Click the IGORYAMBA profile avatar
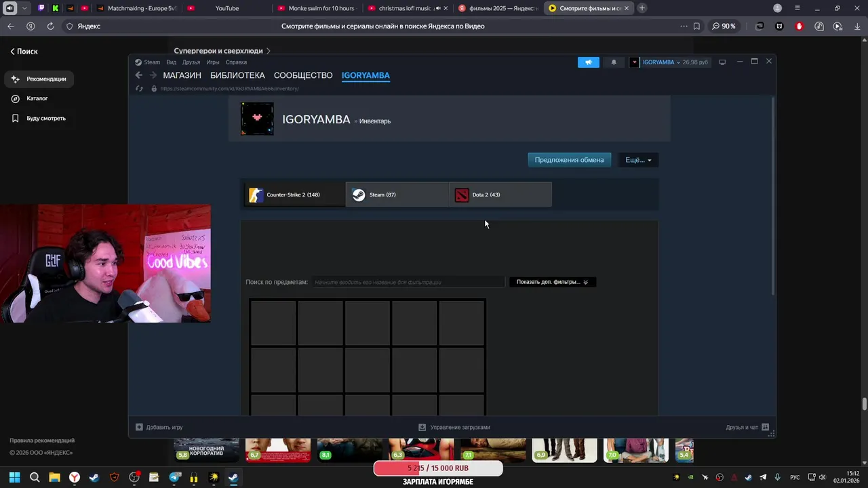The image size is (868, 488). click(x=258, y=119)
